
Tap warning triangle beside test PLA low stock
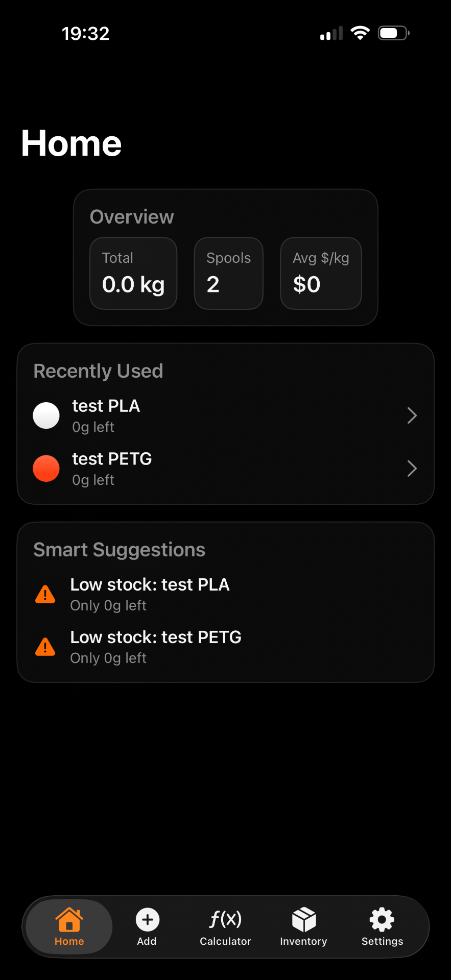[45, 595]
